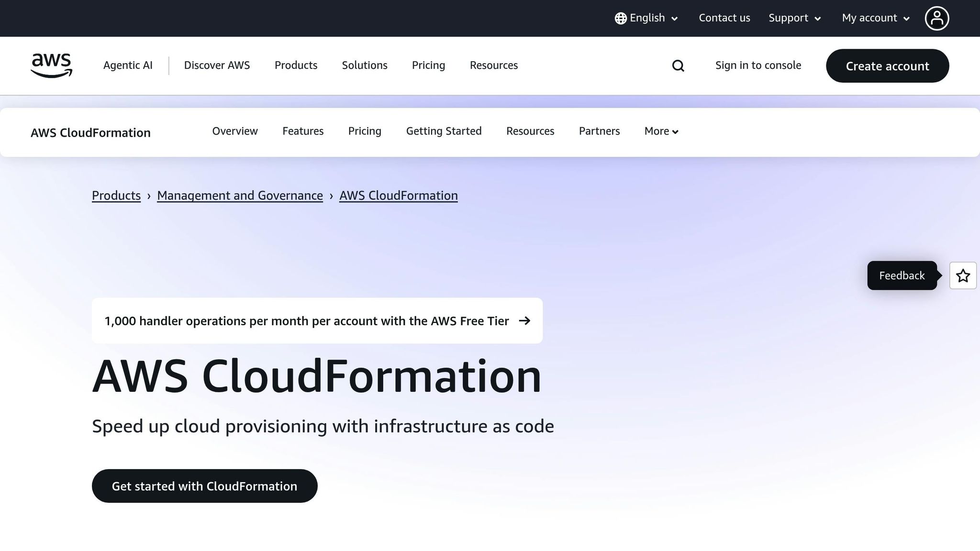The image size is (980, 551).
Task: Open the Products menu in top navigation
Action: (x=296, y=66)
